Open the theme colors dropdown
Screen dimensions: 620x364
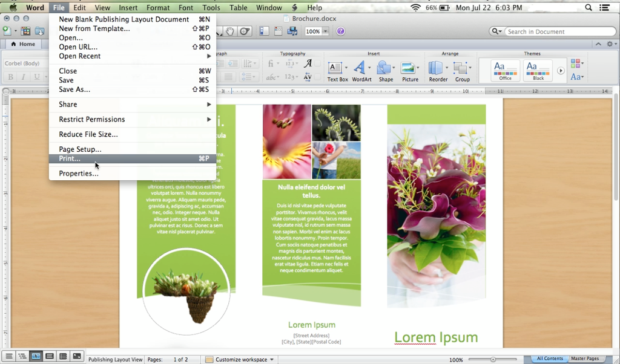(x=577, y=63)
